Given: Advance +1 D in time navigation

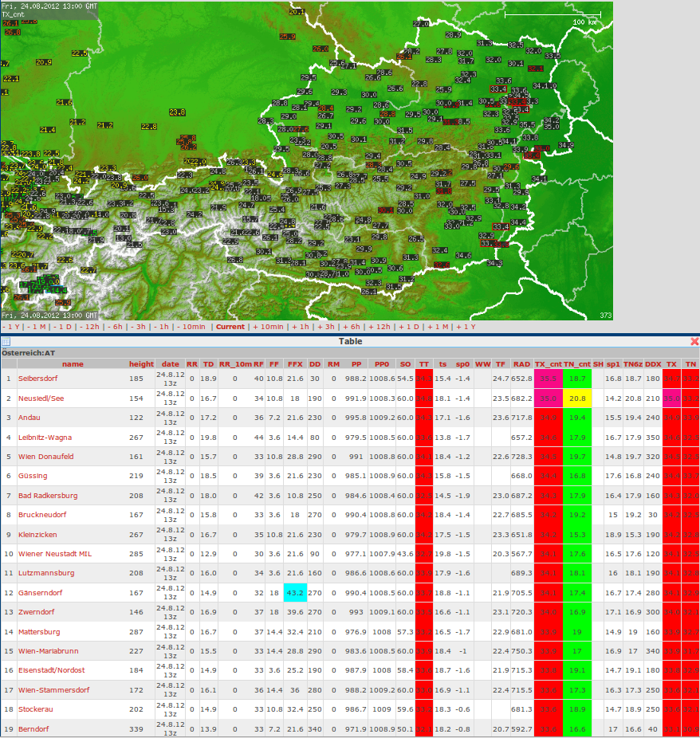Looking at the screenshot, I should (x=409, y=327).
